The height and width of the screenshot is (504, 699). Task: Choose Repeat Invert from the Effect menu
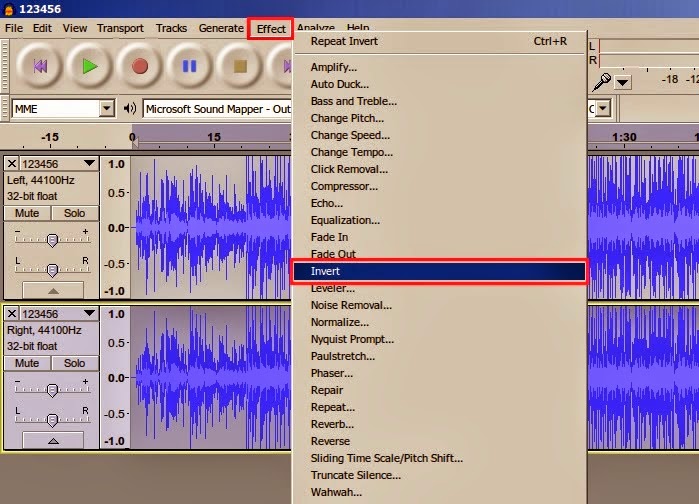pos(439,41)
